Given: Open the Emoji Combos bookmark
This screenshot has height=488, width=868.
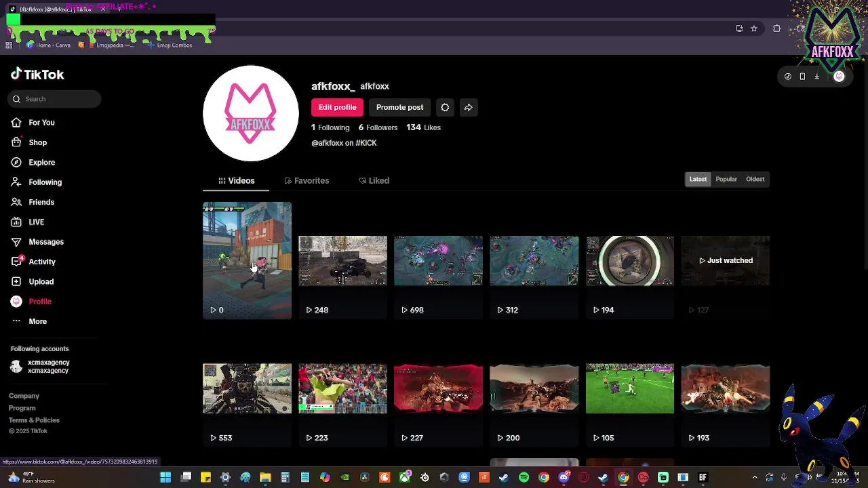Looking at the screenshot, I should click(x=170, y=45).
